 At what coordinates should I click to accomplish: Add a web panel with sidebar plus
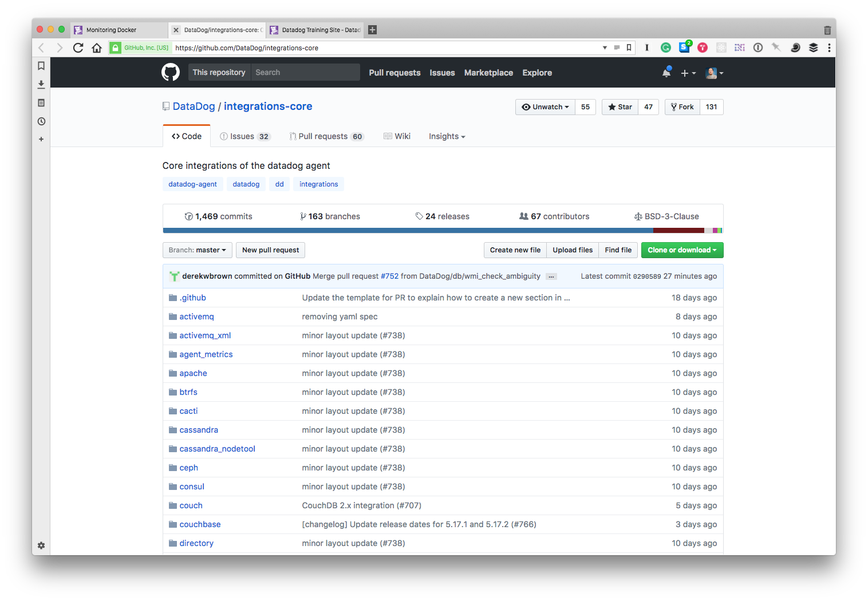[x=41, y=139]
